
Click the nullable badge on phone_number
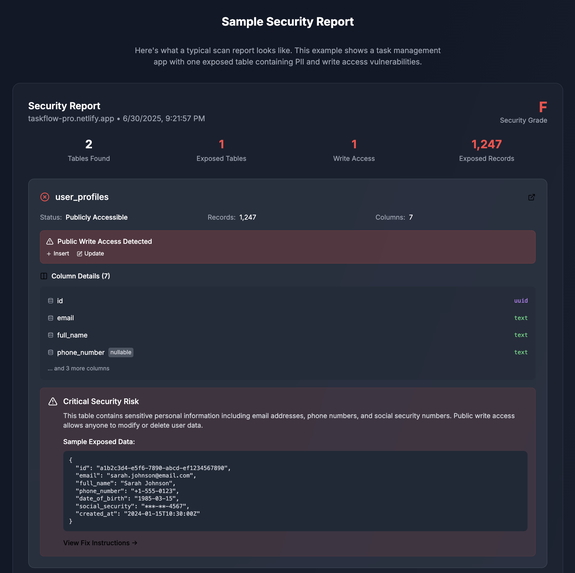point(121,352)
